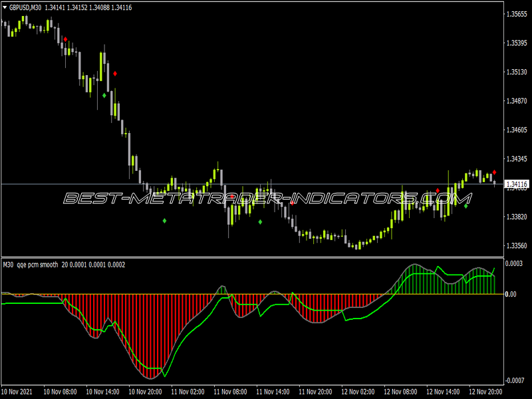Click the 10 Nov 08:00 time label
Viewport: 532px width, 399px height.
pyautogui.click(x=60, y=392)
